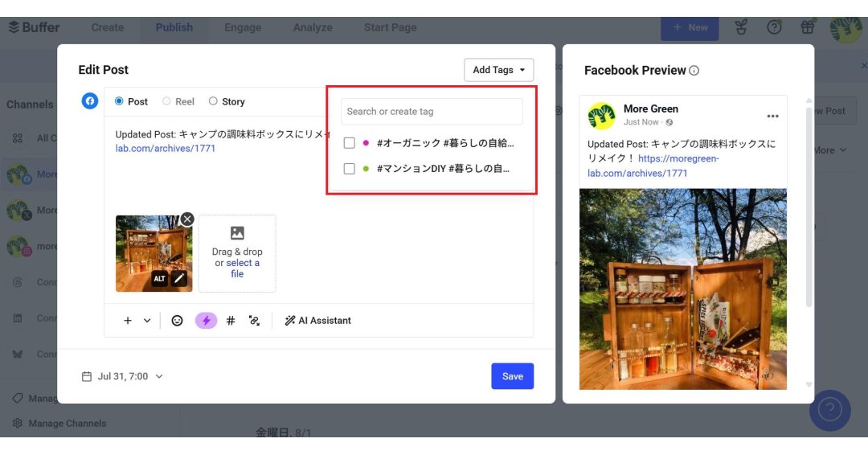The width and height of the screenshot is (868, 455).
Task: Click the link shortener icon
Action: [x=254, y=321]
